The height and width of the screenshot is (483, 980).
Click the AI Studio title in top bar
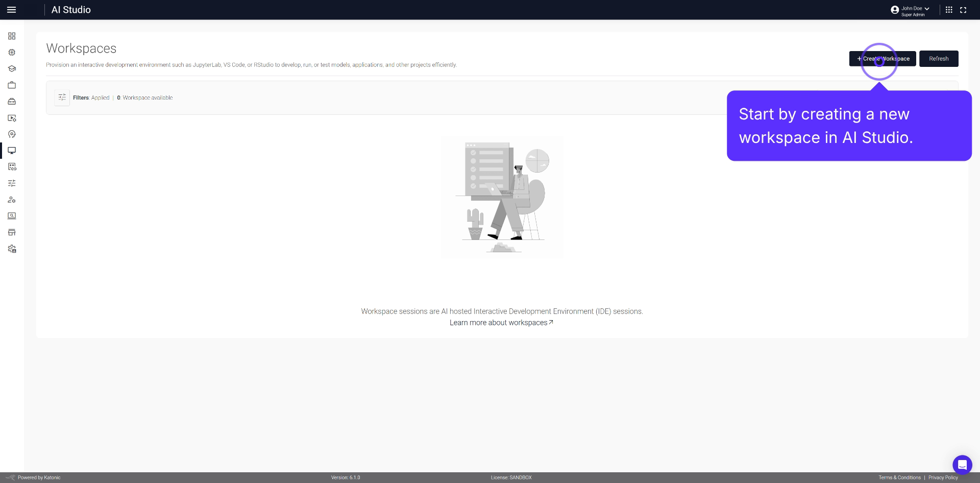pyautogui.click(x=71, y=9)
